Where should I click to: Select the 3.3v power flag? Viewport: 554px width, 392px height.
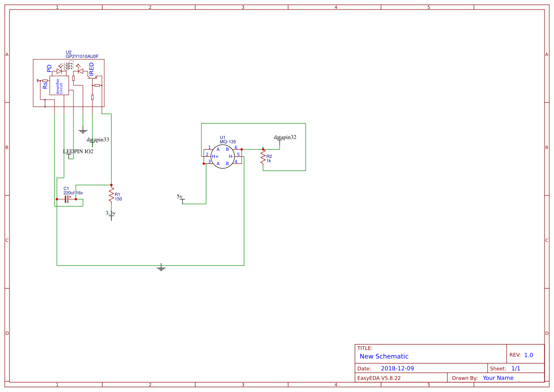click(110, 215)
